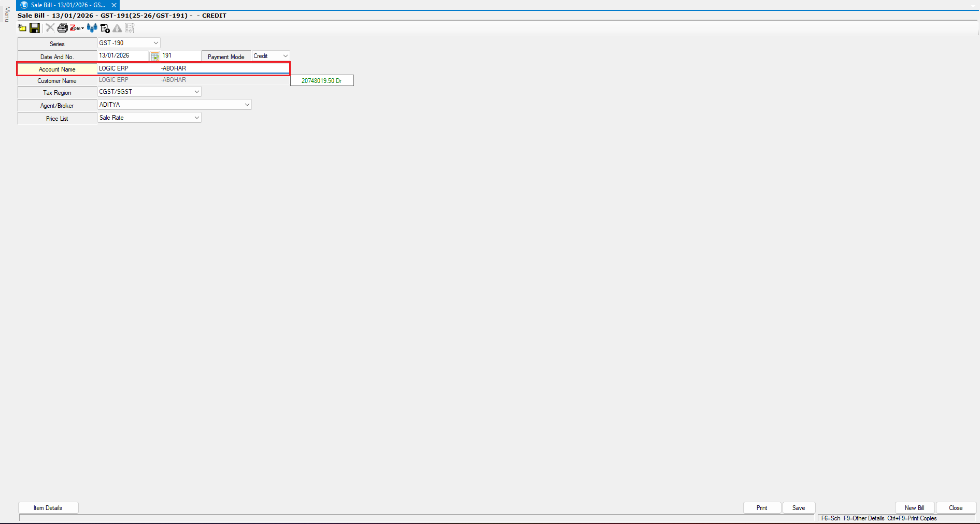Open the vertical Menu side panel

tap(7, 14)
